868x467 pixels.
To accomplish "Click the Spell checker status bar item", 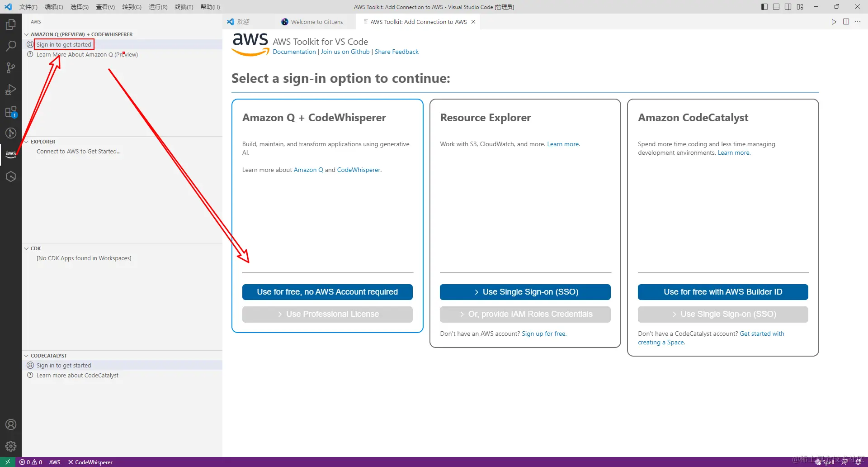I will [x=825, y=462].
